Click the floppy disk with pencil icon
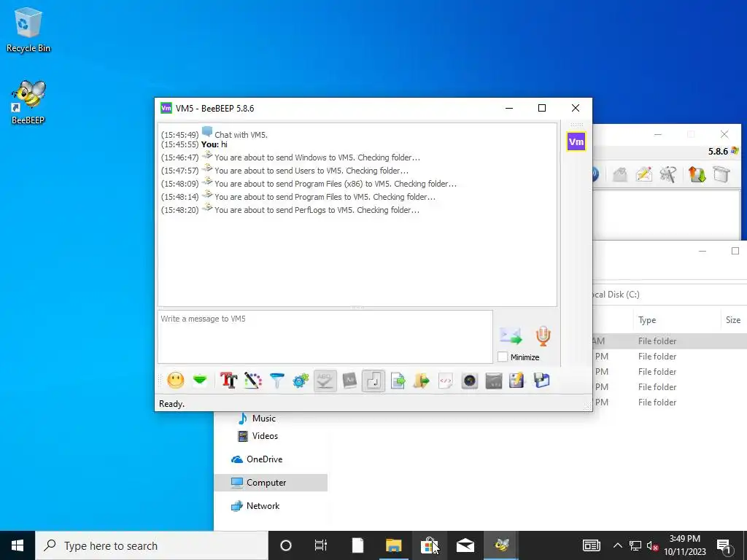747x560 pixels. tap(517, 381)
